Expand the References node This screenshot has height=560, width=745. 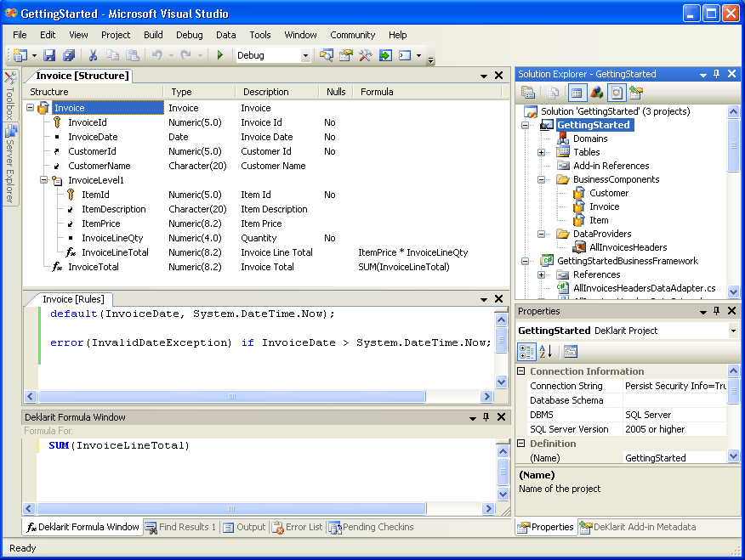pyautogui.click(x=541, y=274)
